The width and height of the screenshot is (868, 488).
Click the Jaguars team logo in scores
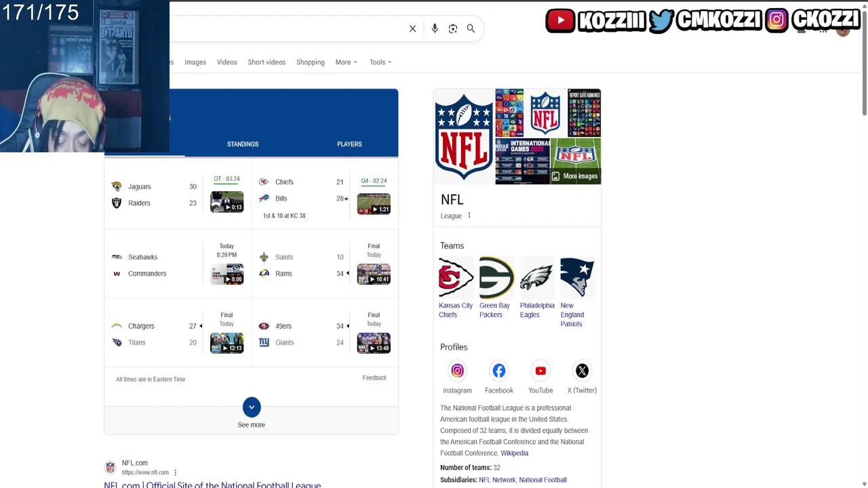tap(117, 186)
